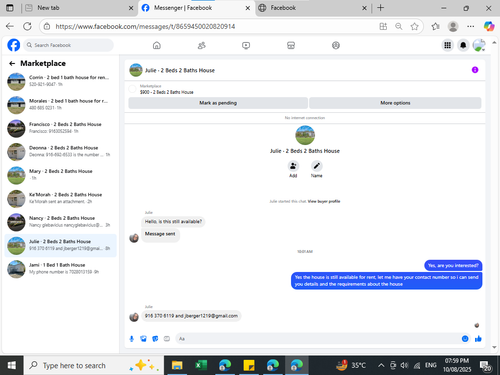Switch to the Facebook browser tab
The height and width of the screenshot is (375, 500).
tap(313, 8)
